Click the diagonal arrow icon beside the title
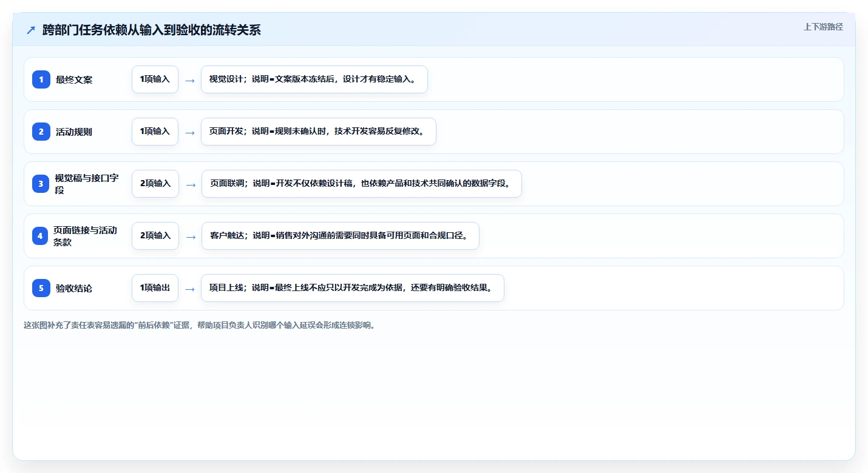 click(31, 30)
